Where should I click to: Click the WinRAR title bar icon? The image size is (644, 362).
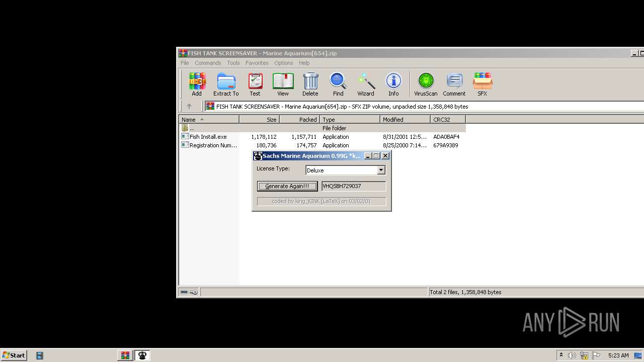pyautogui.click(x=183, y=53)
